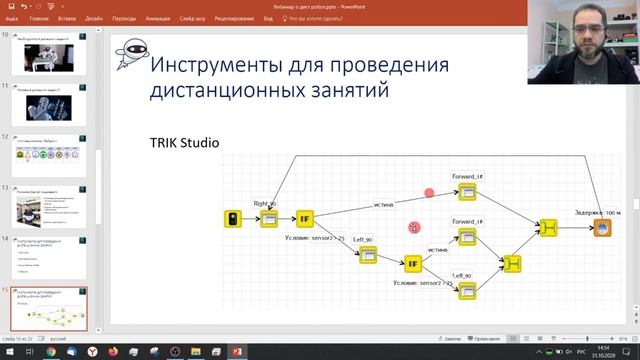Open Task View on taskbar
This screenshot has height=360, width=640.
pyautogui.click(x=29, y=351)
